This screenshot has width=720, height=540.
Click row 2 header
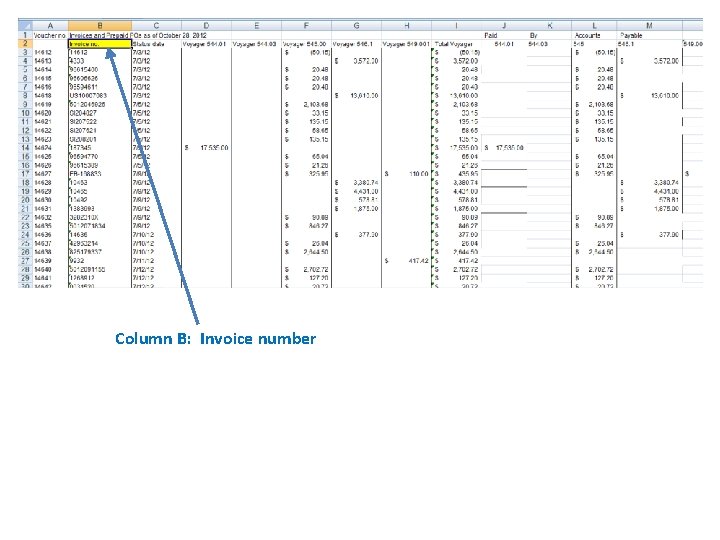[x=25, y=44]
